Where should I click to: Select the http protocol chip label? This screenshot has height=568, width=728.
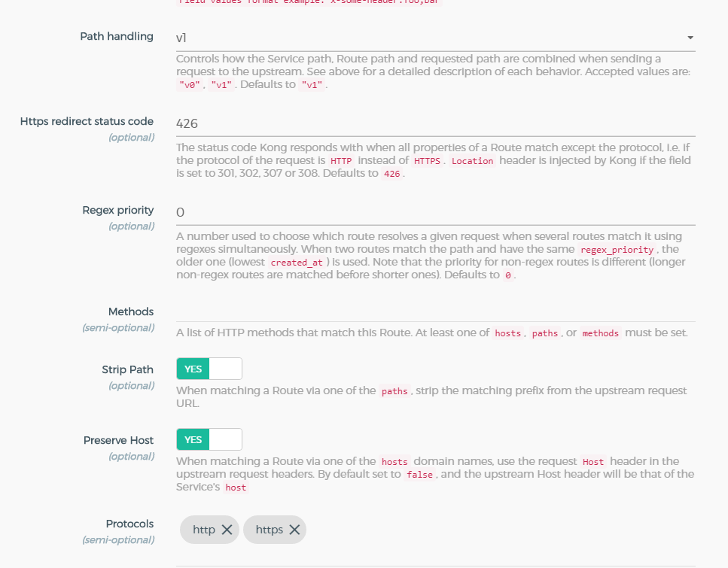203,530
